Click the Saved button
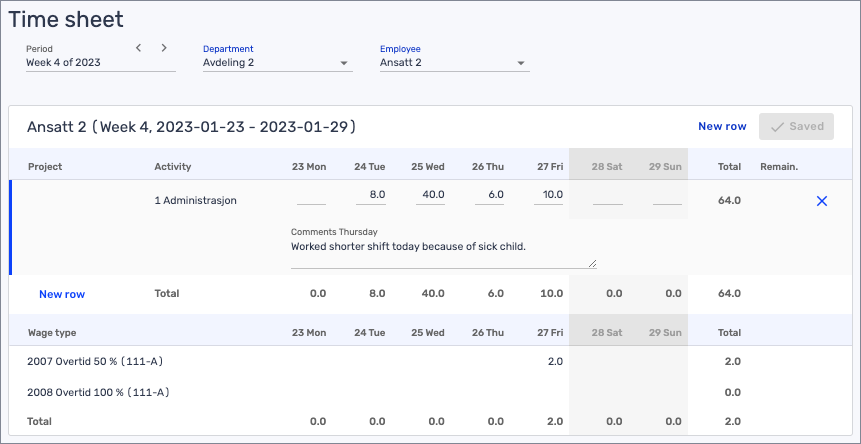 pyautogui.click(x=796, y=126)
